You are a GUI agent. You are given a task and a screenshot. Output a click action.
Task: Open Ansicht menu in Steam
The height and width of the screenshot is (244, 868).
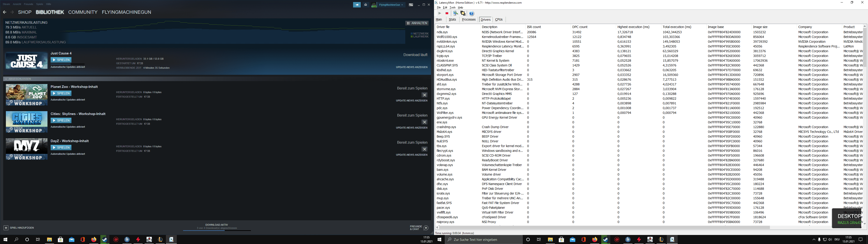tap(17, 4)
